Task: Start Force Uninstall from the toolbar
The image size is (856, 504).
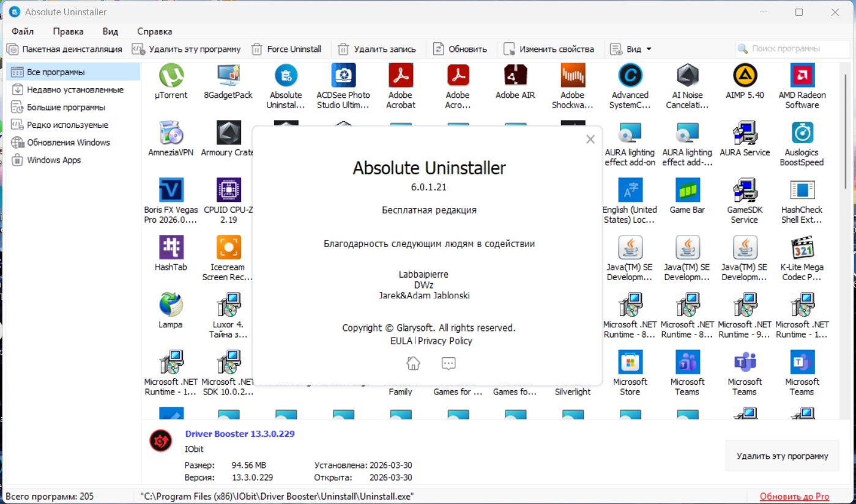Action: click(286, 49)
